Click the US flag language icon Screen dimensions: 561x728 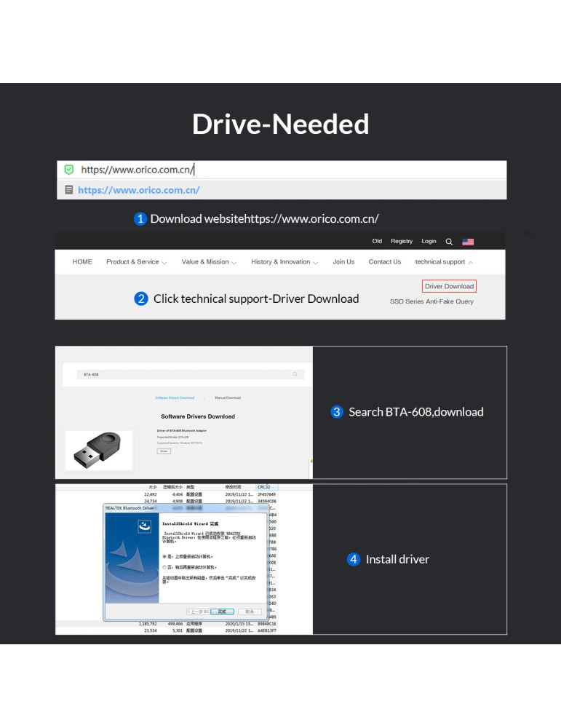coord(468,242)
